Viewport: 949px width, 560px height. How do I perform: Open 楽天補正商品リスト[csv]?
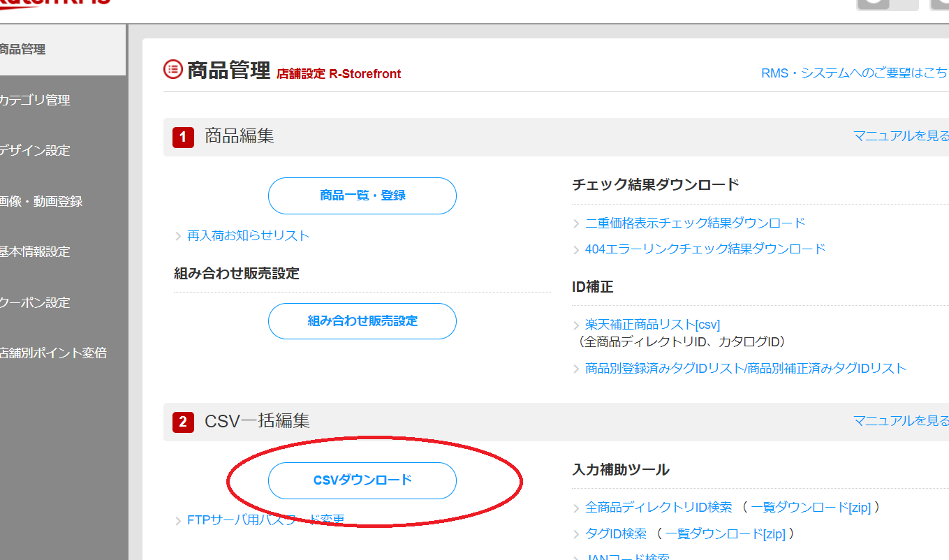tap(652, 324)
